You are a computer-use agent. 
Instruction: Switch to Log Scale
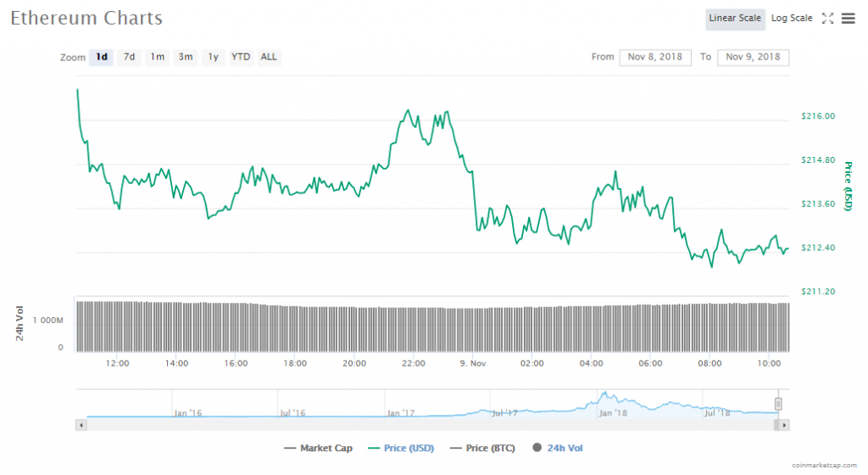(x=792, y=19)
